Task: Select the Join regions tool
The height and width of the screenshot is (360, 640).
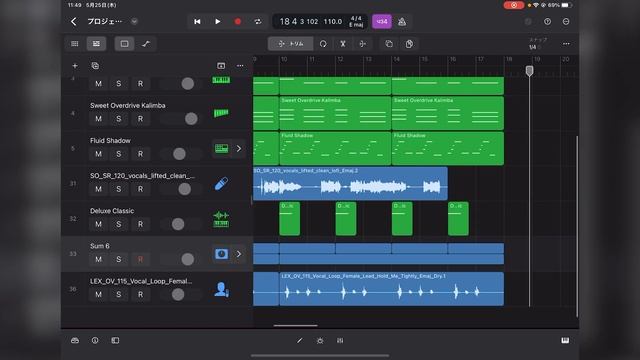Action: coord(362,44)
